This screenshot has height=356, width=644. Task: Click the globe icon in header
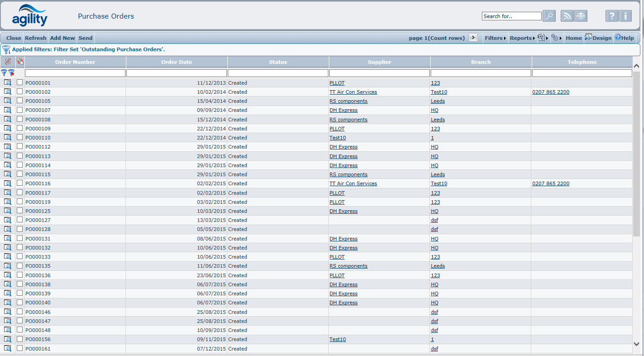tap(581, 16)
